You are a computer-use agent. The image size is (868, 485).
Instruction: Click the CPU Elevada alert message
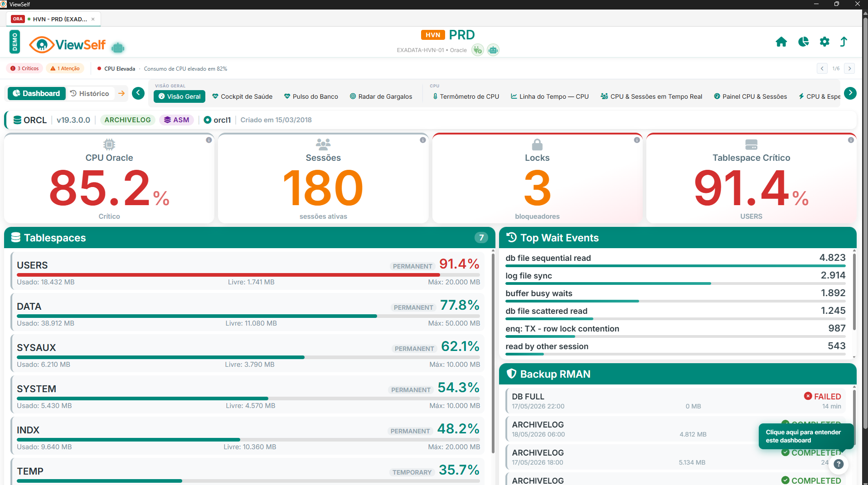pos(162,69)
